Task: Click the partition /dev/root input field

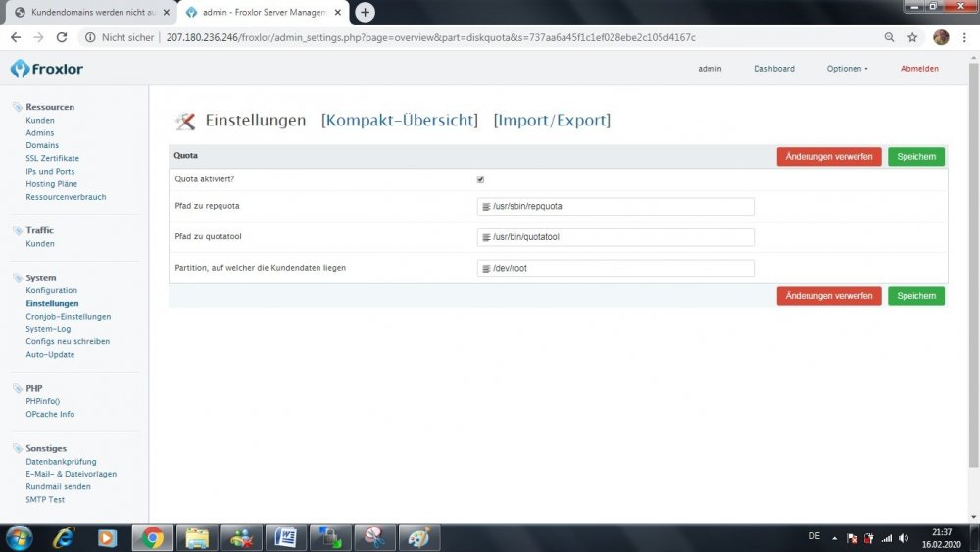Action: tap(615, 268)
